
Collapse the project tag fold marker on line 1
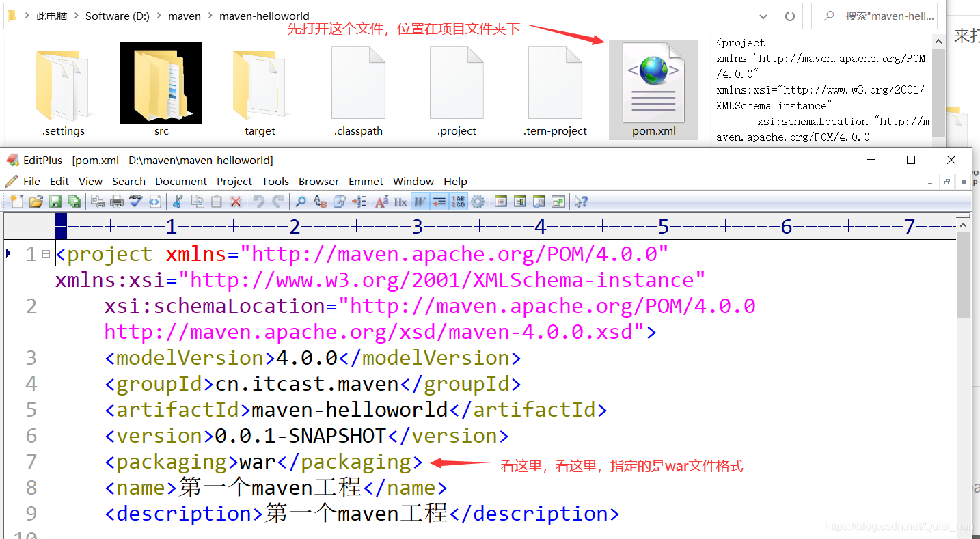click(46, 253)
